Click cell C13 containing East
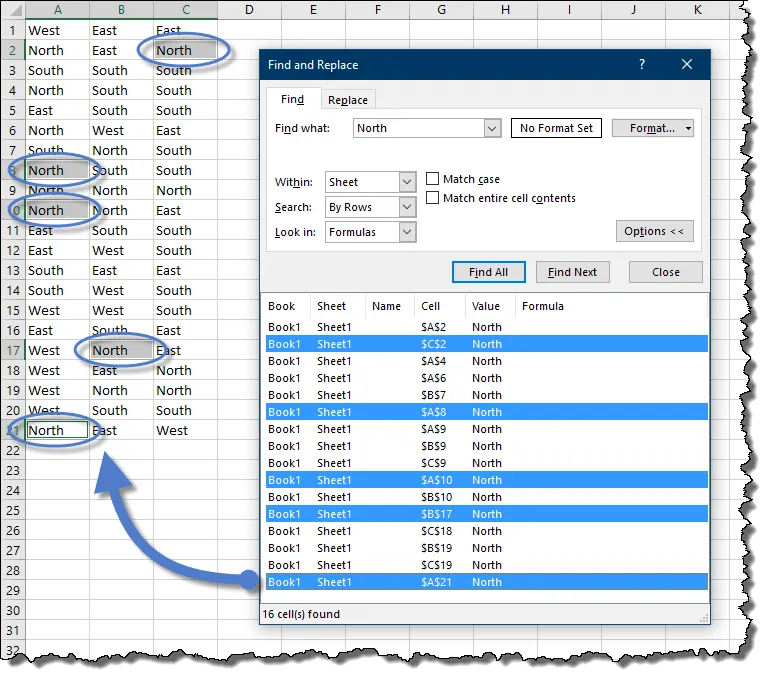The height and width of the screenshot is (680, 771). pyautogui.click(x=185, y=270)
